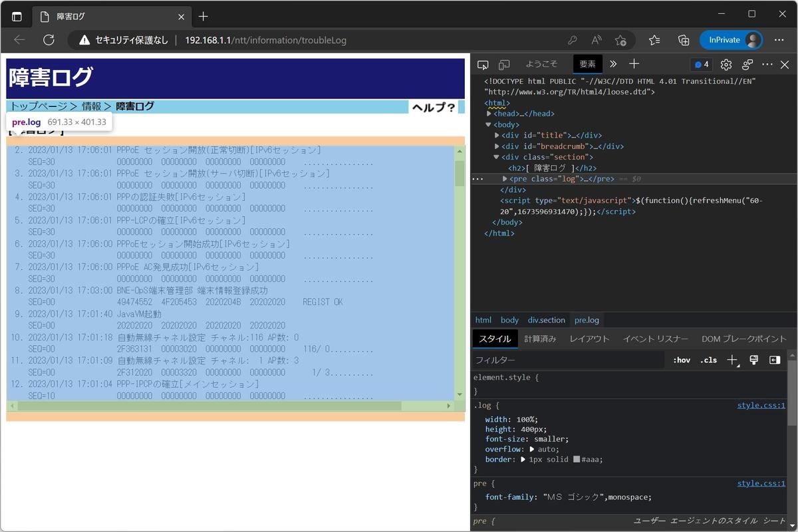Switch to the 計算済み tab

pyautogui.click(x=540, y=338)
